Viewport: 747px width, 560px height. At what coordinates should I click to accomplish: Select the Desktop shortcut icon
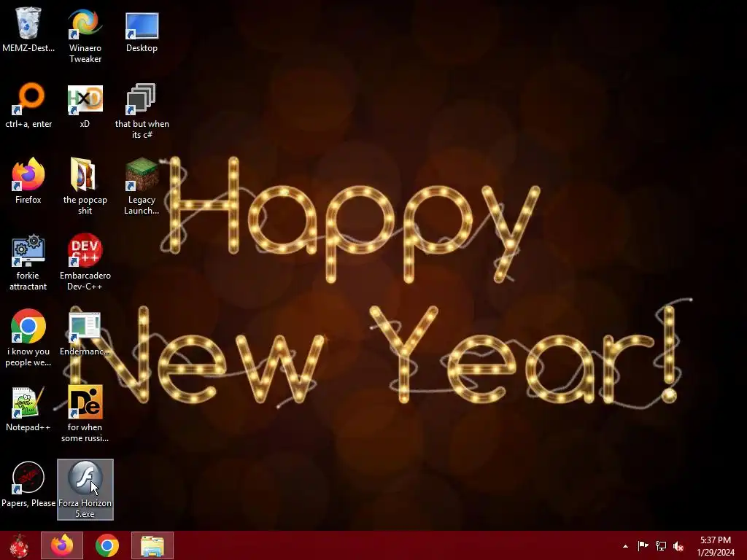[x=142, y=26]
